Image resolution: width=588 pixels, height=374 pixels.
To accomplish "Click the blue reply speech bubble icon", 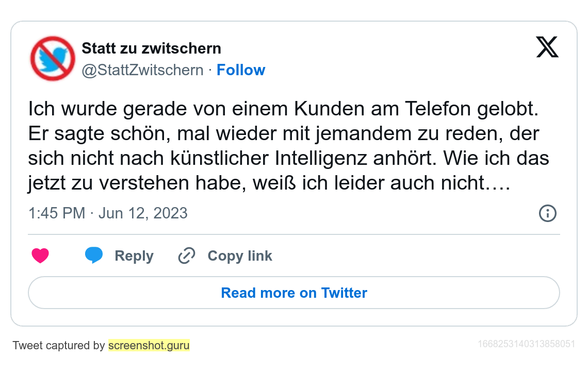I will pyautogui.click(x=94, y=256).
